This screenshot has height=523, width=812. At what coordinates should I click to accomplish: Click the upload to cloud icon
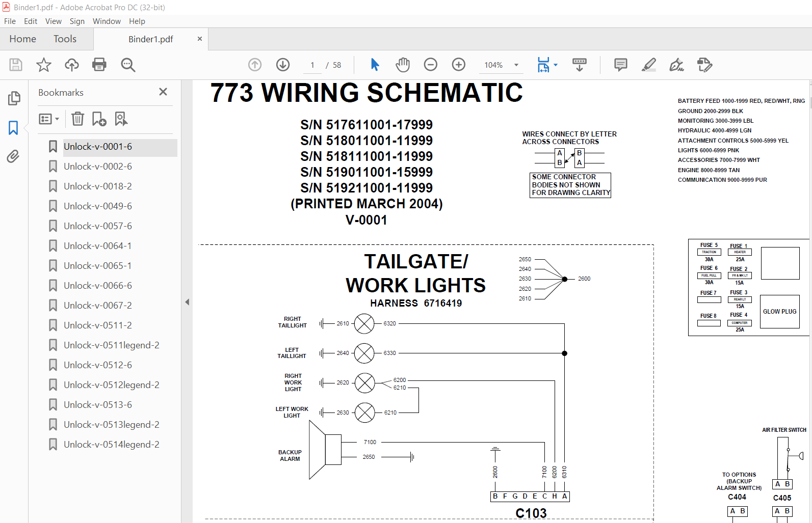click(72, 65)
